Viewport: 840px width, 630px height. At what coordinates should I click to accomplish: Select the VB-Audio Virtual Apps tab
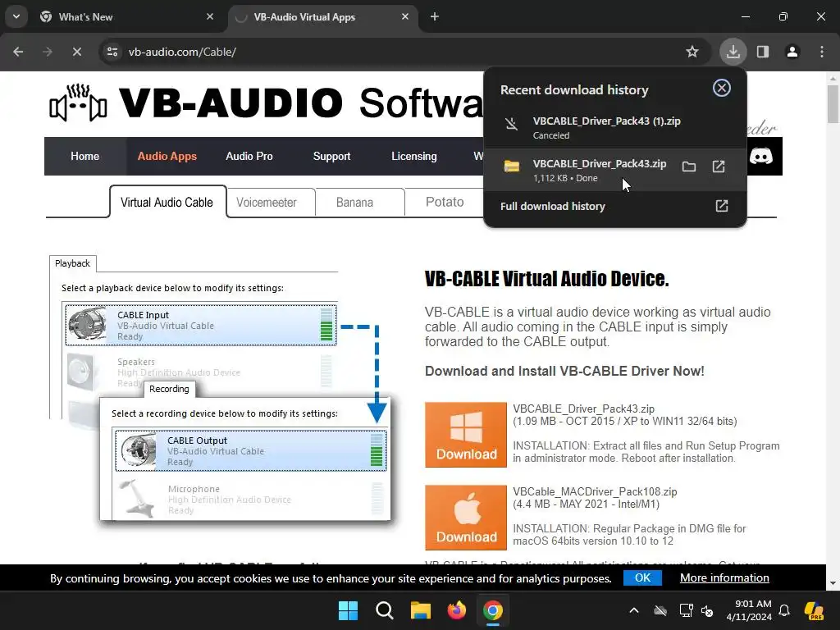(323, 16)
